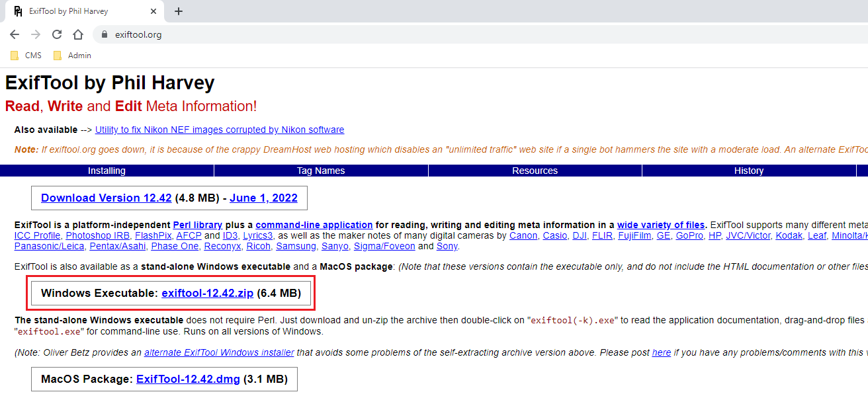Open the Tag Names navigation section
The width and height of the screenshot is (868, 398).
click(x=321, y=171)
